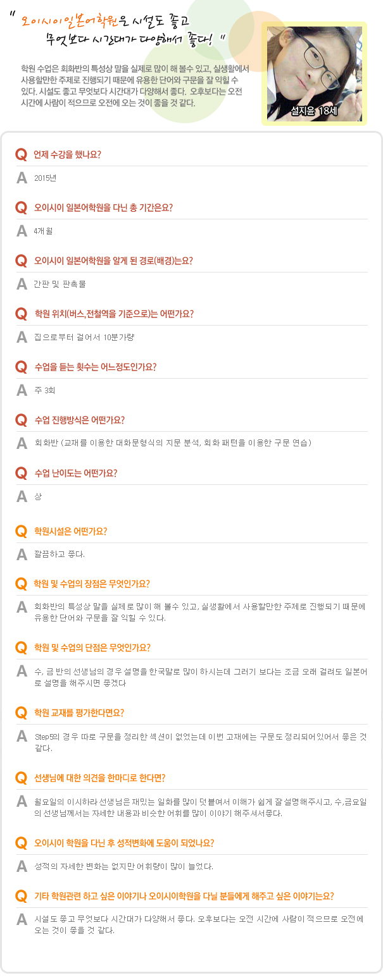The height and width of the screenshot is (980, 383).
Task: Click the Q icon beside the final "기타 학원관련" question
Action: coord(21,896)
